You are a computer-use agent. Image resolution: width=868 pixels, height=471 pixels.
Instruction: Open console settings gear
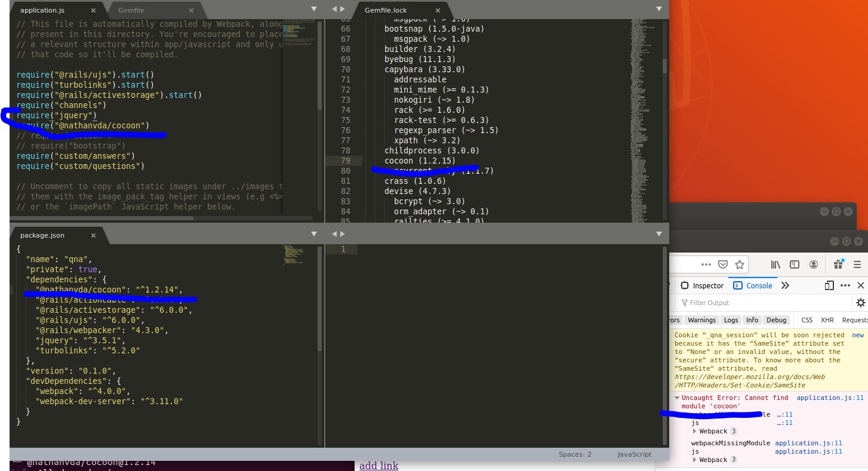click(x=861, y=303)
